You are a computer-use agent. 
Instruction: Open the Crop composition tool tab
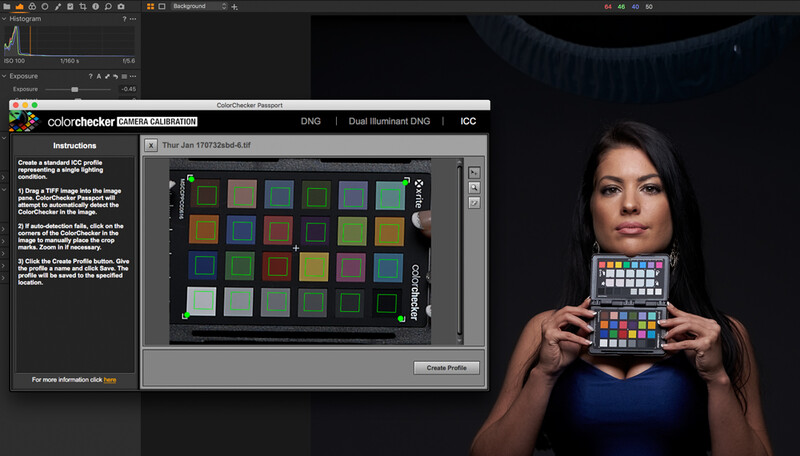[83, 7]
